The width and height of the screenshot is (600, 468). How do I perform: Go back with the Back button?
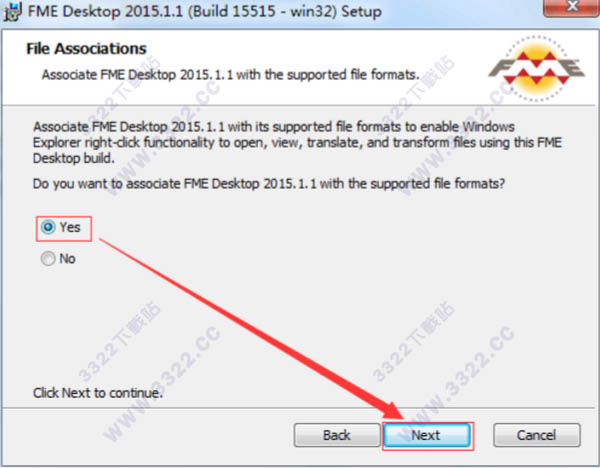pos(337,435)
